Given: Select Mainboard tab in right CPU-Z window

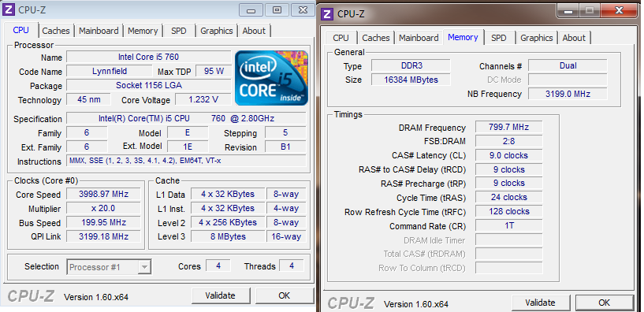Looking at the screenshot, I should click(x=419, y=38).
